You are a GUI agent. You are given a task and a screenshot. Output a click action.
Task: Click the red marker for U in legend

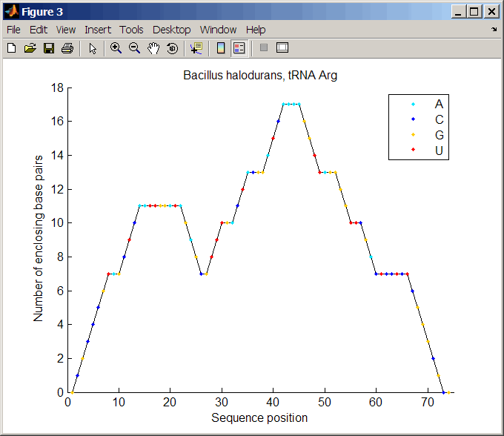pos(413,150)
